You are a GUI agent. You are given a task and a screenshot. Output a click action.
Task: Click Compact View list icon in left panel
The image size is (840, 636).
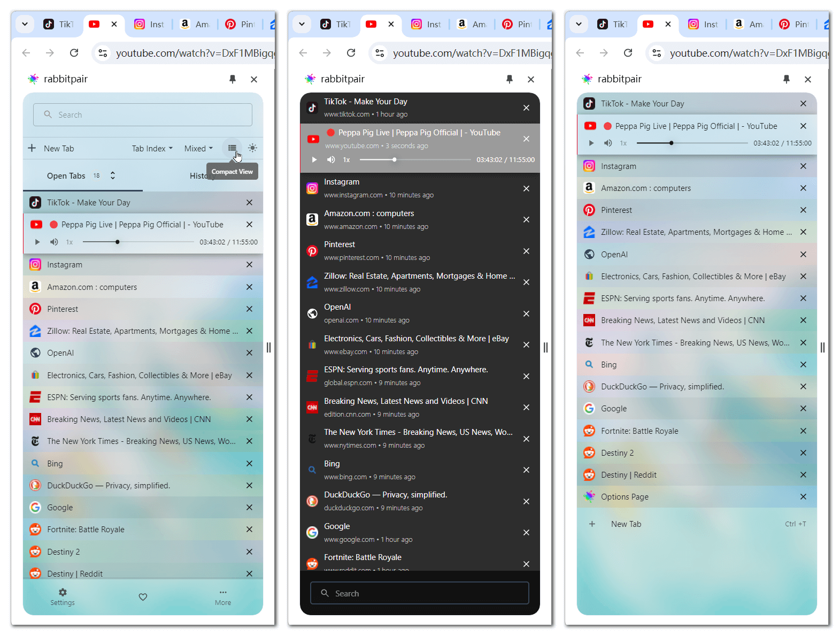pos(232,148)
